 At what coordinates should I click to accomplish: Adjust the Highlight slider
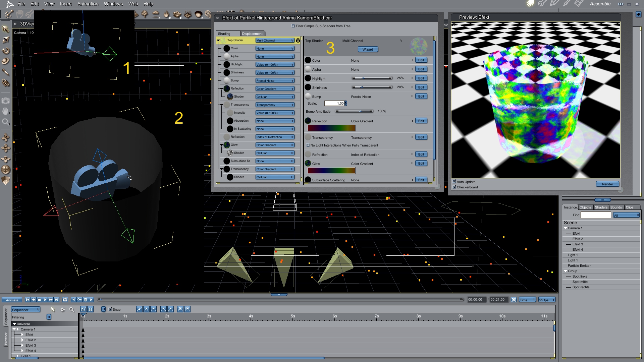coord(363,78)
